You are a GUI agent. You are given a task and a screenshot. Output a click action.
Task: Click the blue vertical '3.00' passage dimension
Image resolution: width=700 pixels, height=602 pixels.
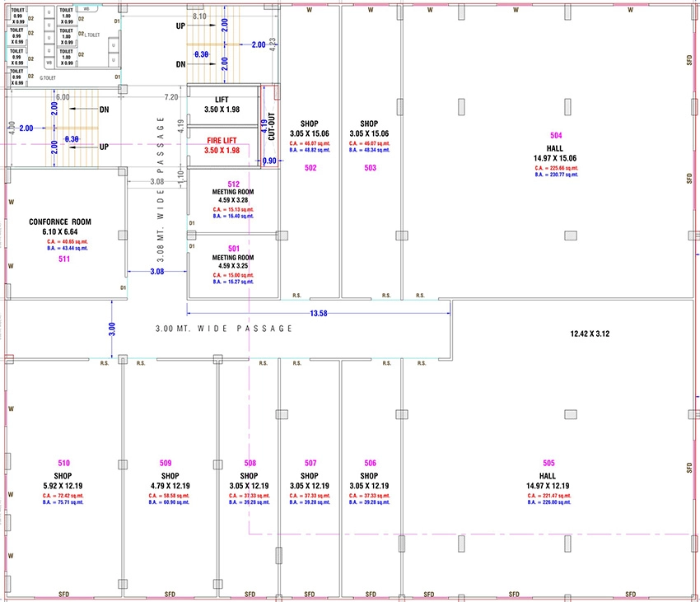click(x=112, y=329)
